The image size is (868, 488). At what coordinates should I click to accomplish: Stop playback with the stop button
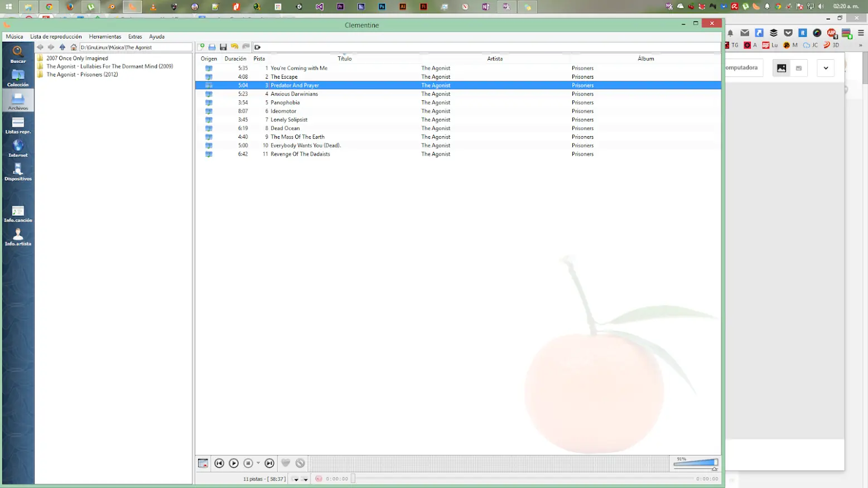pos(248,463)
